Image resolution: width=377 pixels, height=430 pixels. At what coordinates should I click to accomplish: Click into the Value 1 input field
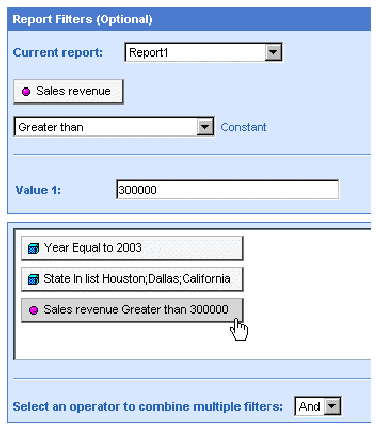228,190
